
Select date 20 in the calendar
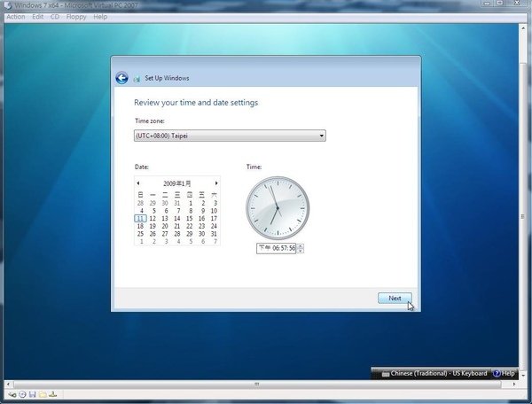click(x=165, y=226)
